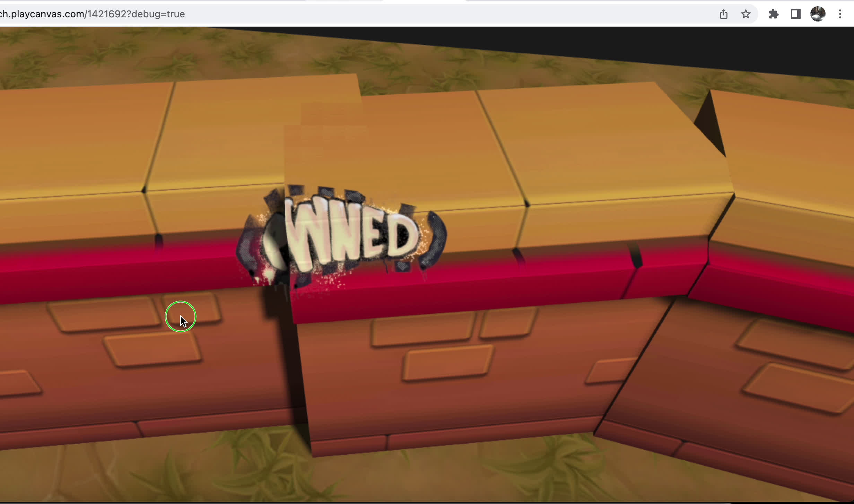The image size is (854, 504).
Task: Click the split screen layout icon
Action: [795, 15]
